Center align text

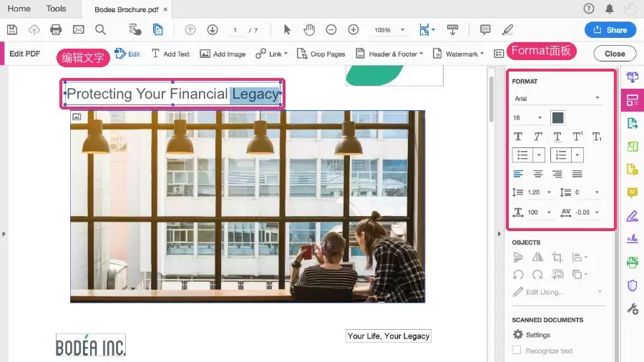click(538, 174)
